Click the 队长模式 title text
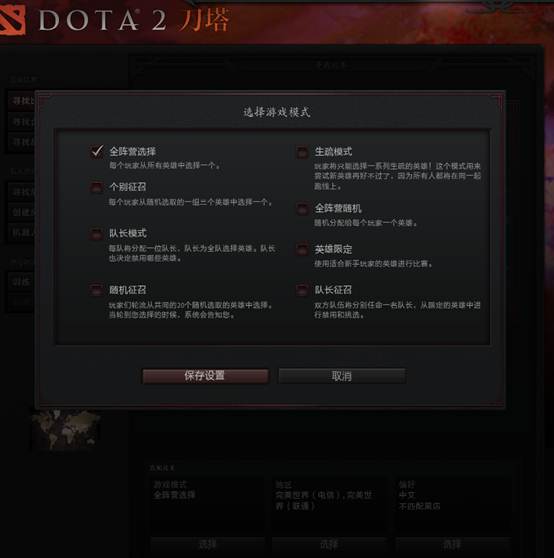554x558 pixels. tap(128, 233)
